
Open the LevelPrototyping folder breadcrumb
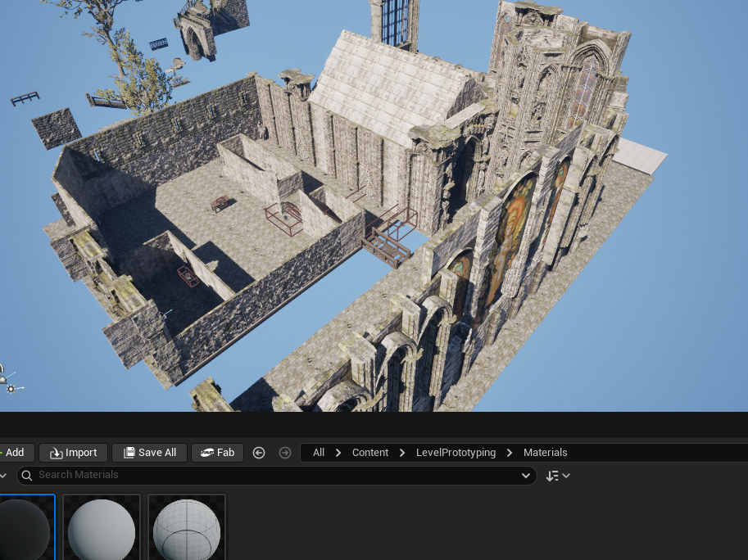(456, 453)
